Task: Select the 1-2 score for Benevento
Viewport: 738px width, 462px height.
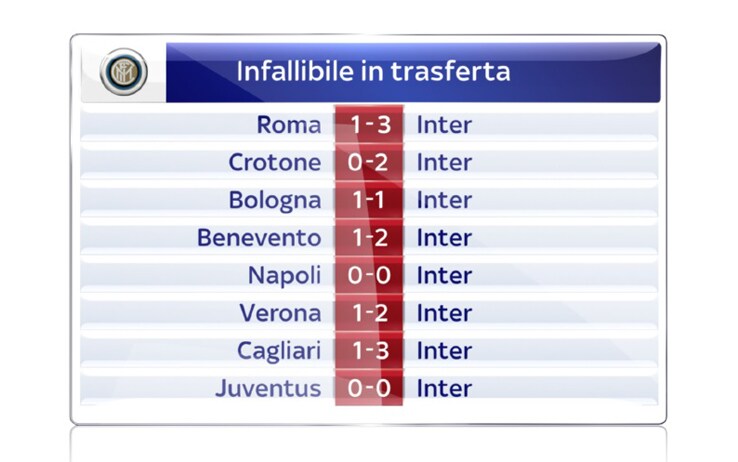Action: click(x=369, y=238)
